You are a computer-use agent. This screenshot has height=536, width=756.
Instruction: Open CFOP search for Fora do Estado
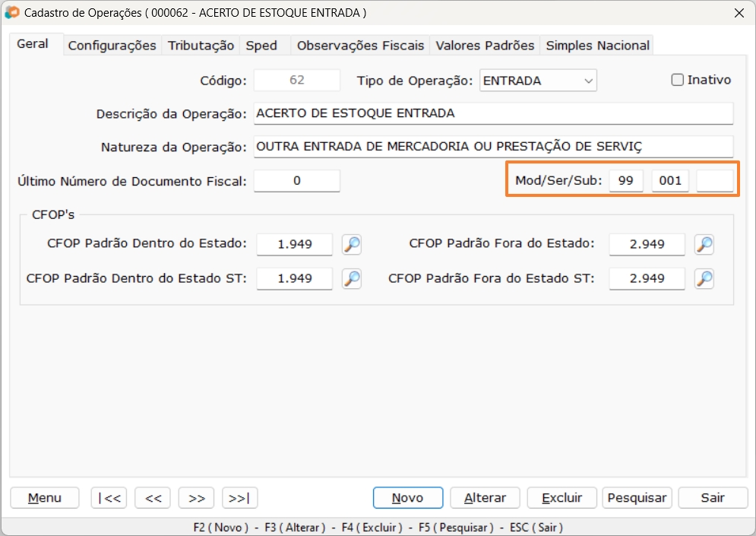click(704, 244)
